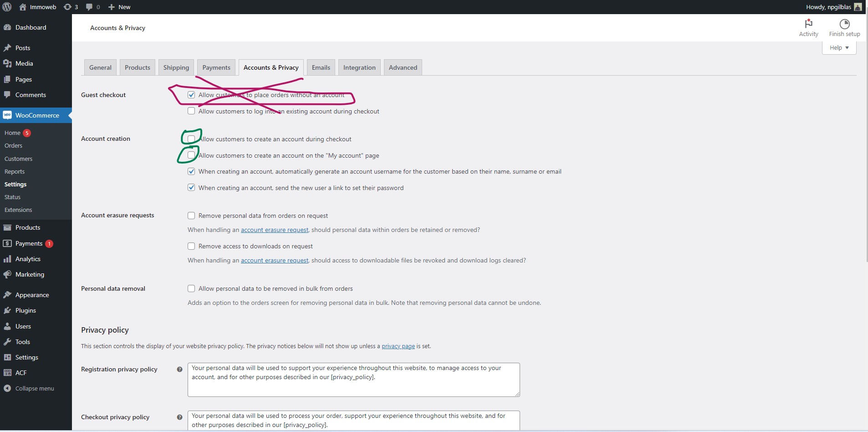868x432 pixels.
Task: Open first account erasure request link
Action: pos(275,230)
